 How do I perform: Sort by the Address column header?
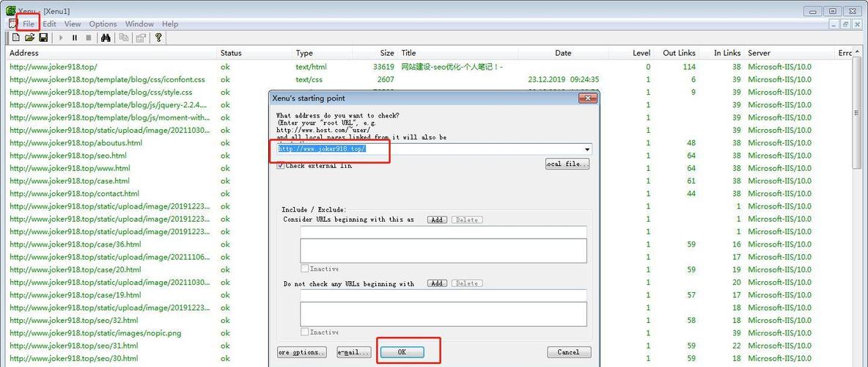pos(112,53)
